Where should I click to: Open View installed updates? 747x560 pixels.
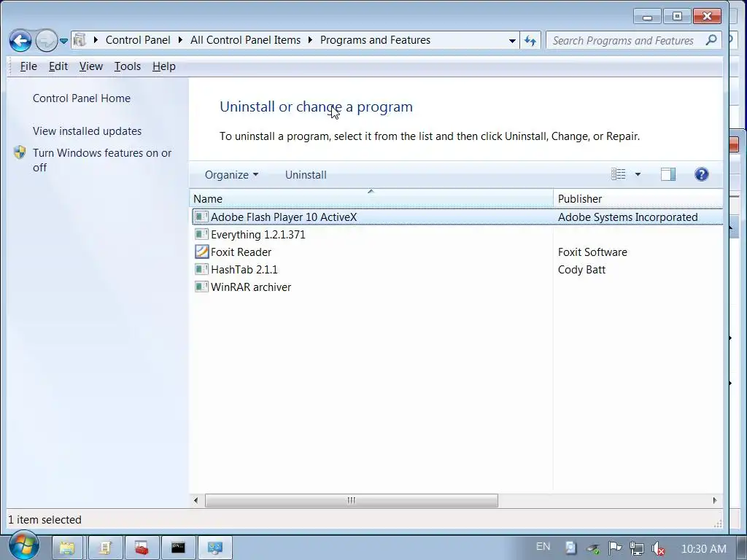pyautogui.click(x=88, y=131)
